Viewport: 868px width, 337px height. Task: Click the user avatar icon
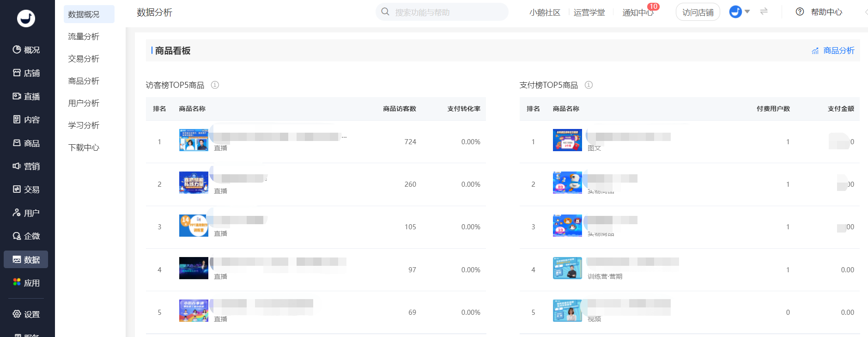tap(735, 12)
